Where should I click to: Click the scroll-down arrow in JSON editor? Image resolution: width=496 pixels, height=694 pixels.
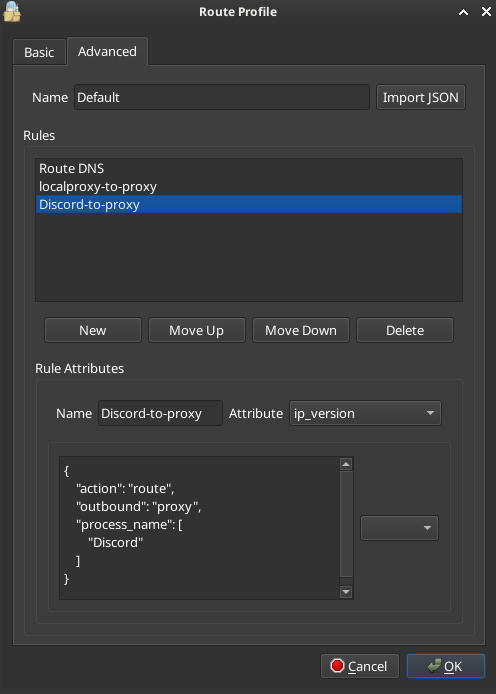tap(346, 592)
